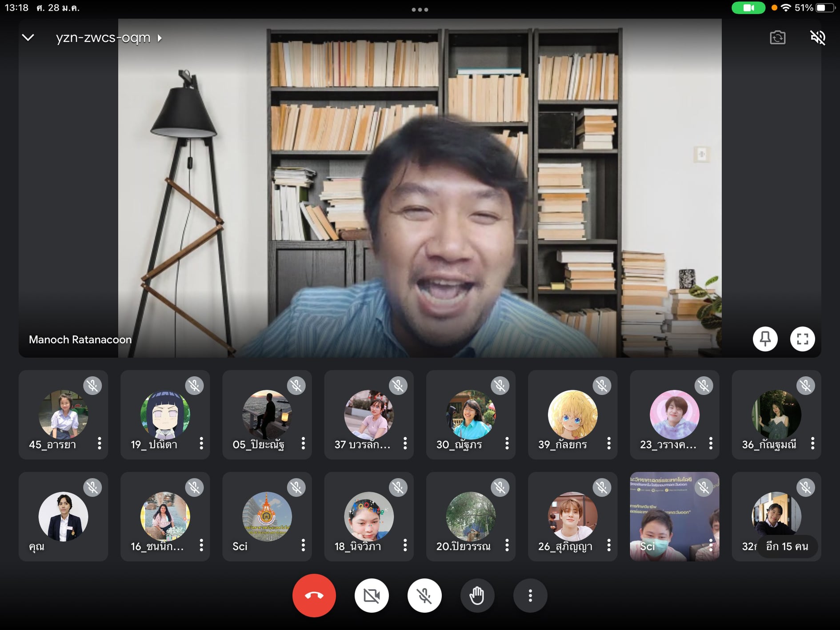Collapse the call with the down chevron
The image size is (840, 630).
(x=28, y=38)
